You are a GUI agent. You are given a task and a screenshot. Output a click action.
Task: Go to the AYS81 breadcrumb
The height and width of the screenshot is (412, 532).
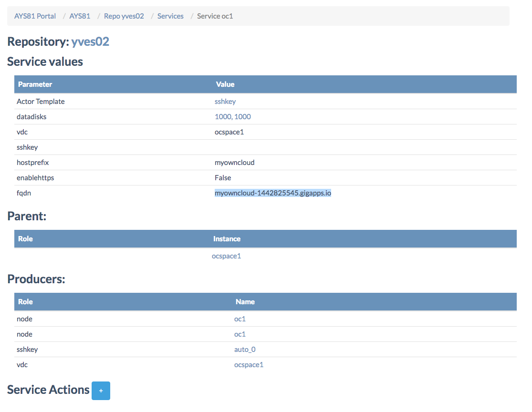point(80,16)
